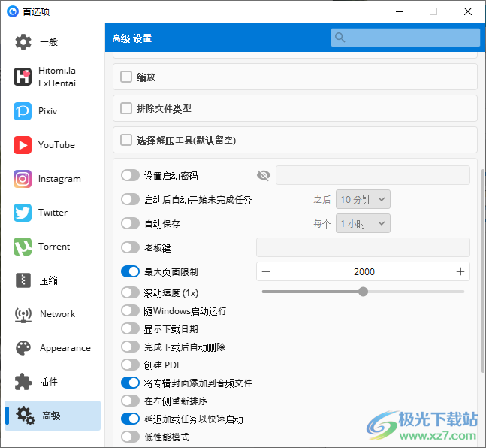Switch to the Appearance settings tab

point(65,348)
